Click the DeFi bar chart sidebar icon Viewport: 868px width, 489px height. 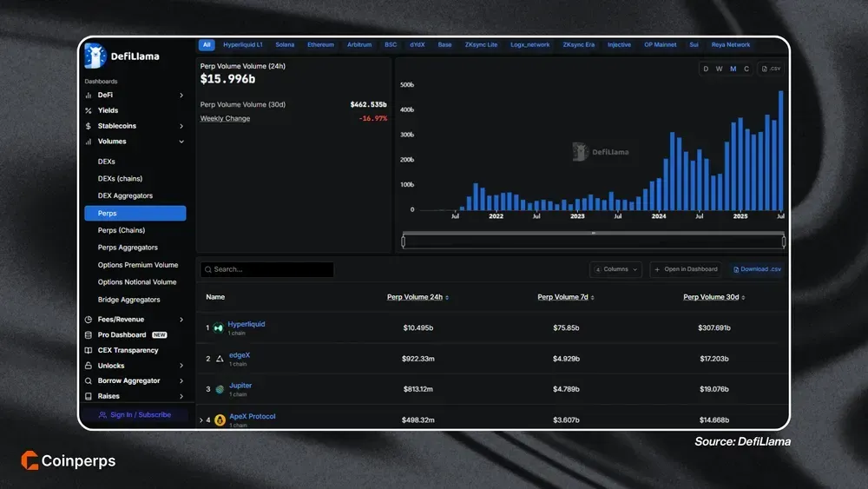tap(88, 96)
